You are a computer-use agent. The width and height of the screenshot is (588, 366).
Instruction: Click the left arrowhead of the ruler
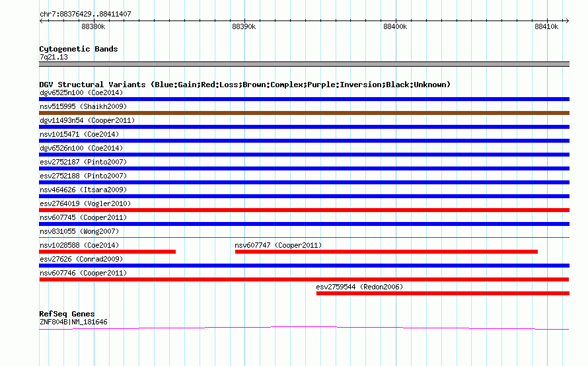click(x=41, y=21)
